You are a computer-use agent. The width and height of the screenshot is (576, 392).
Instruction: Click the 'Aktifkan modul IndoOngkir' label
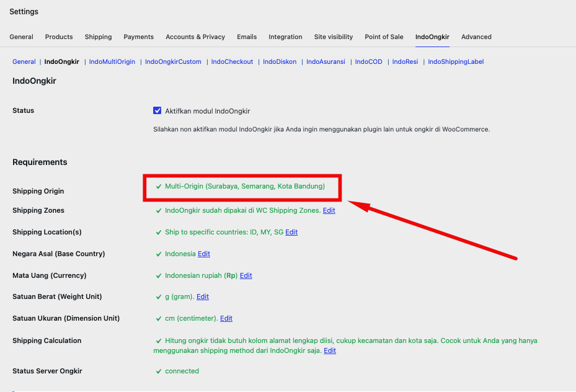(208, 111)
